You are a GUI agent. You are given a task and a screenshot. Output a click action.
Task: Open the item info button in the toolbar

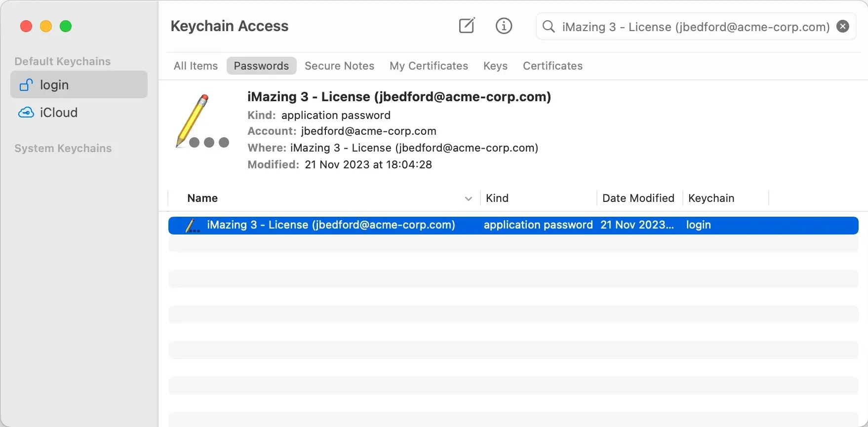pyautogui.click(x=504, y=26)
